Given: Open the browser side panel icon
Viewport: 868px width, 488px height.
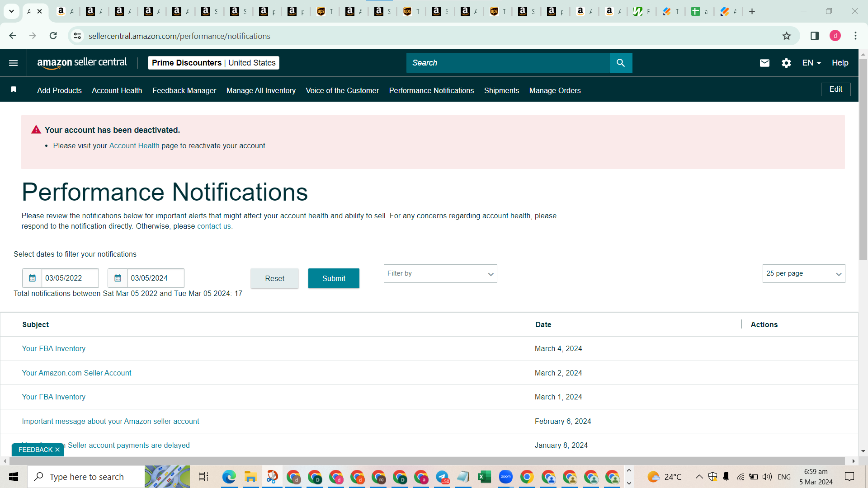Looking at the screenshot, I should click(x=815, y=36).
